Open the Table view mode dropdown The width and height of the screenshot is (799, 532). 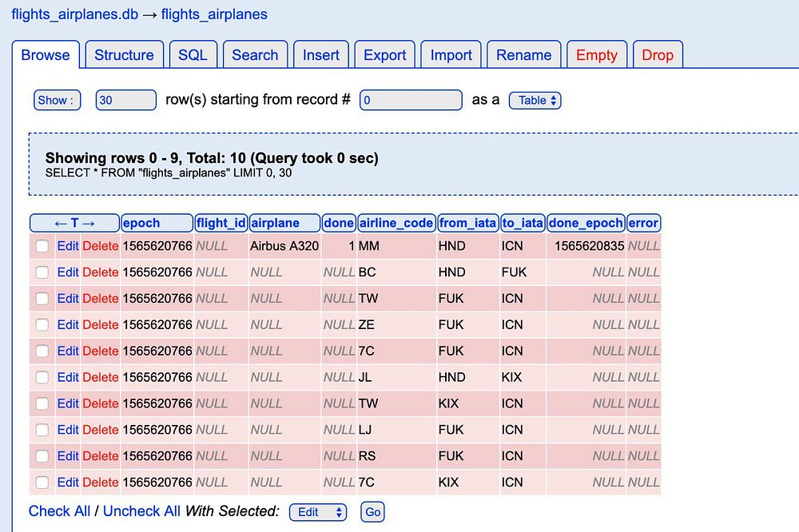[x=535, y=101]
